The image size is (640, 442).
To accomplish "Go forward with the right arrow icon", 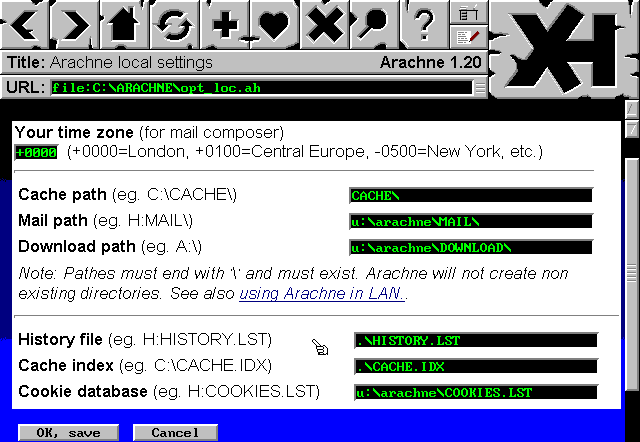I will (75, 24).
